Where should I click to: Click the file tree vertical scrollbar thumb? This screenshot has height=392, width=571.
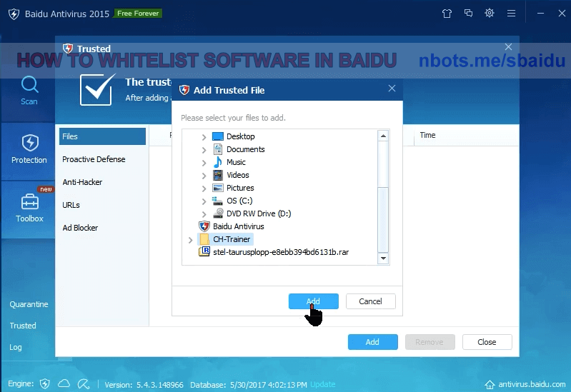(x=383, y=219)
